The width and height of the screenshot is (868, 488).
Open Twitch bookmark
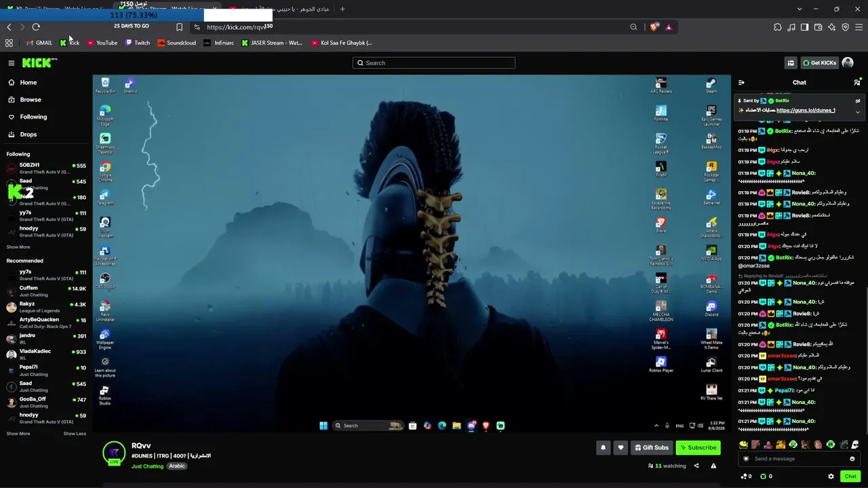[x=138, y=43]
